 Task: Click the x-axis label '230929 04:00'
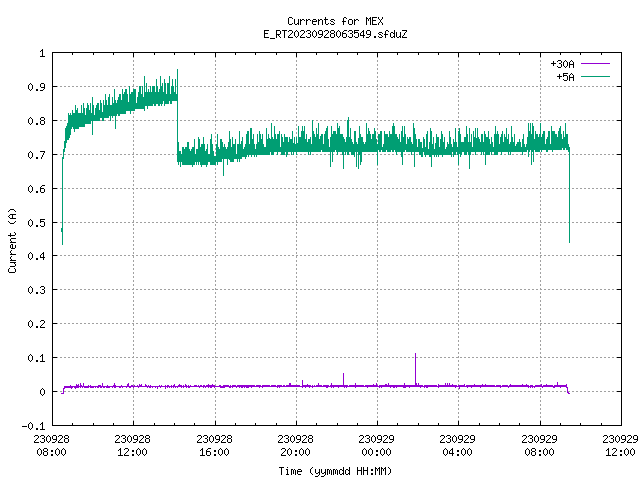tap(457, 446)
